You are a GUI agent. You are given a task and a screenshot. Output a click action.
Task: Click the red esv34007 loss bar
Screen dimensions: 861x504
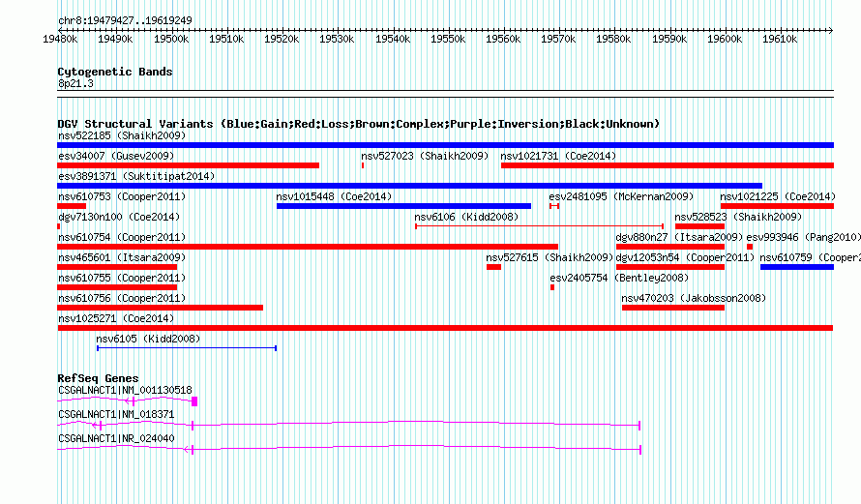click(x=188, y=165)
